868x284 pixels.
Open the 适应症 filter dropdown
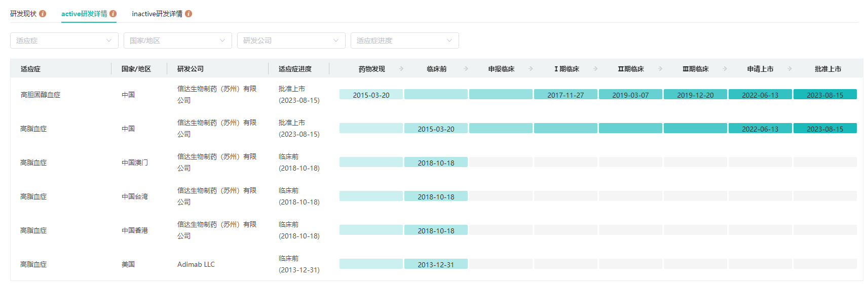(64, 40)
